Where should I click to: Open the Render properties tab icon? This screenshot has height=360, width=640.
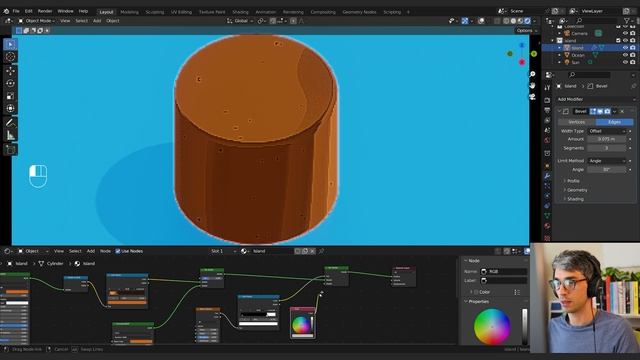tap(547, 100)
